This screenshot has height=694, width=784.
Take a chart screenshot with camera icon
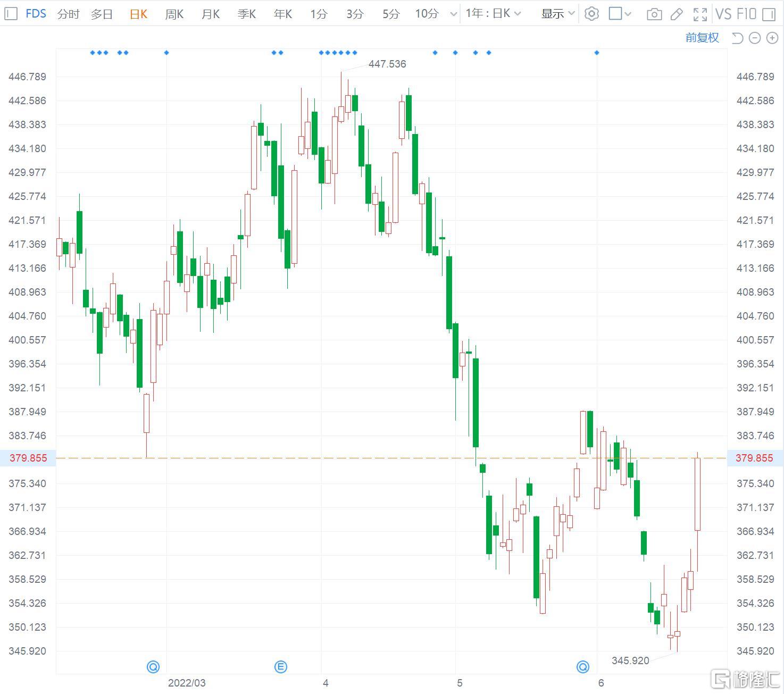(654, 14)
